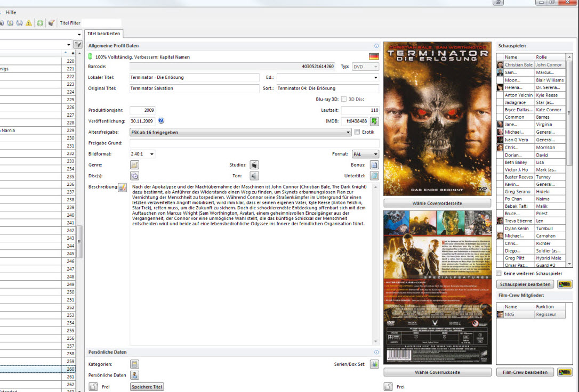The height and width of the screenshot is (392, 579).
Task: Click the Produktionsjahr field
Action: pyautogui.click(x=142, y=110)
